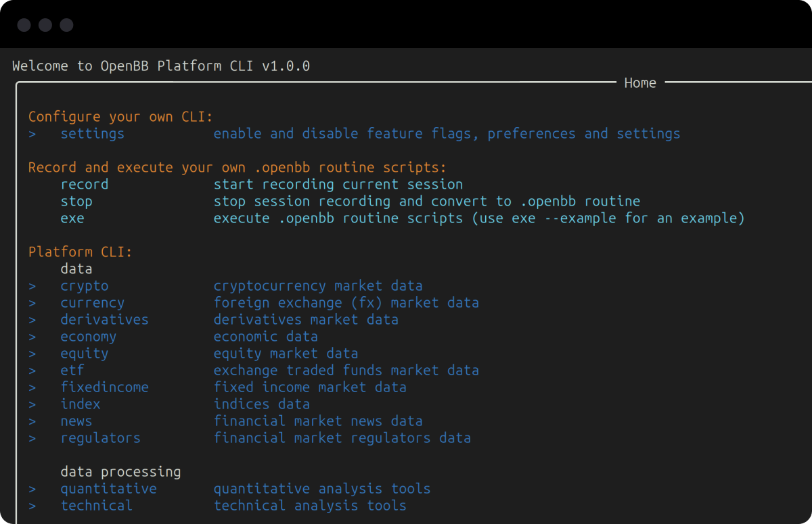This screenshot has width=812, height=524.
Task: Expand the regulators submenu chevron
Action: [32, 437]
